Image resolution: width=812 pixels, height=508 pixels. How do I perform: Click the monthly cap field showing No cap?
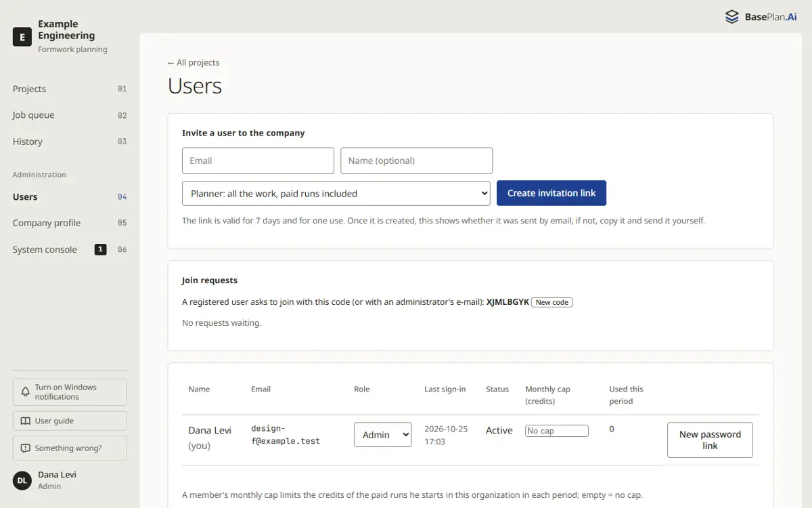557,431
